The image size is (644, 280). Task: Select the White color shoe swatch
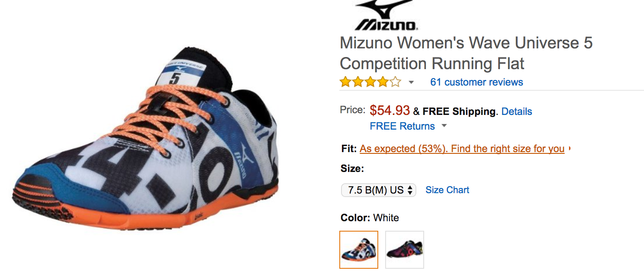pyautogui.click(x=359, y=250)
